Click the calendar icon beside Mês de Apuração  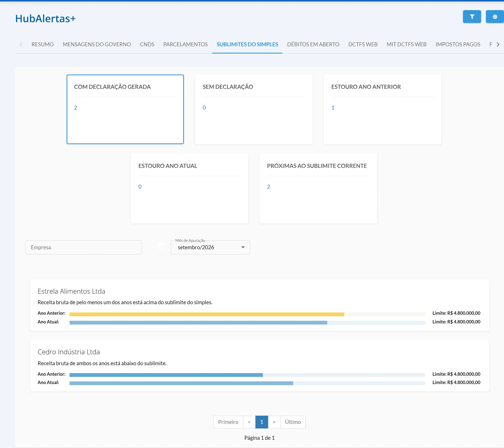161,247
